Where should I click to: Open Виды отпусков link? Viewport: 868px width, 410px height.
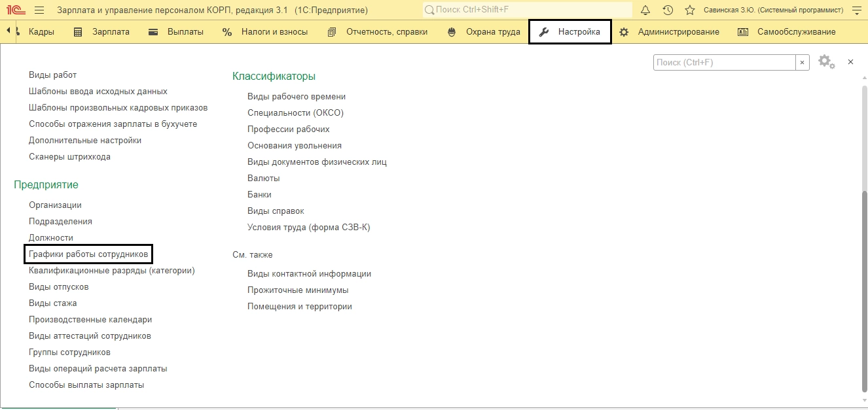tap(58, 287)
